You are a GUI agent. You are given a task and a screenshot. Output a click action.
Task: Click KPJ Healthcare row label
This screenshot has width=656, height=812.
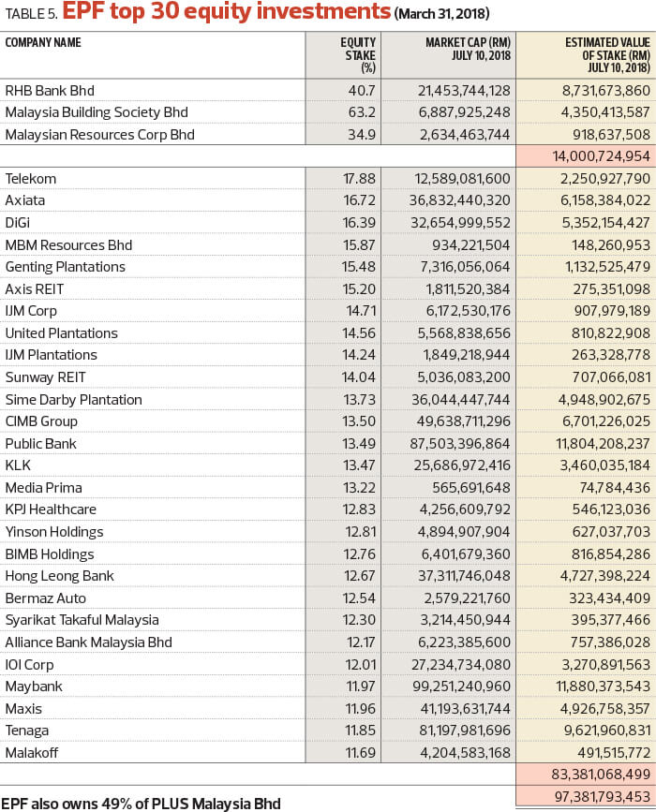[51, 509]
